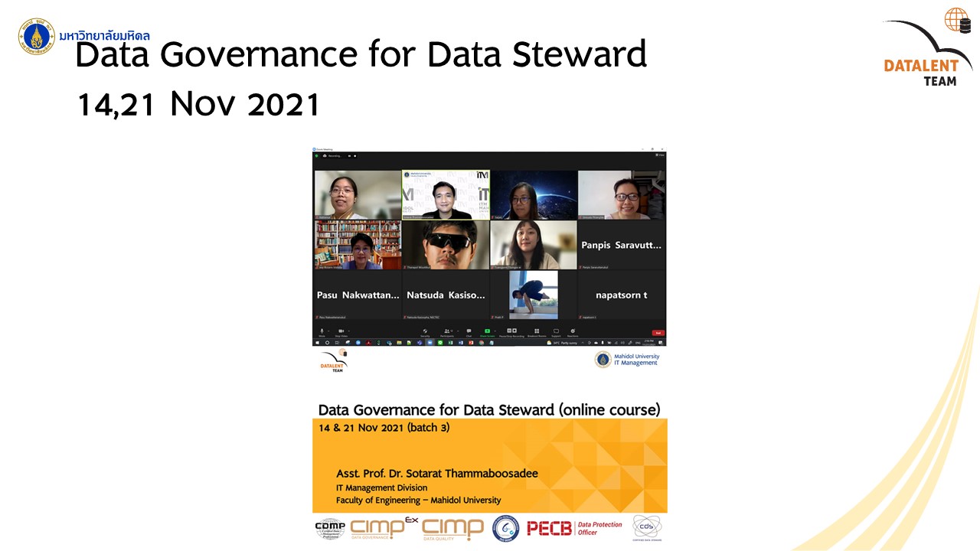Click the green encryption shield icon
The height and width of the screenshot is (551, 980).
point(317,155)
